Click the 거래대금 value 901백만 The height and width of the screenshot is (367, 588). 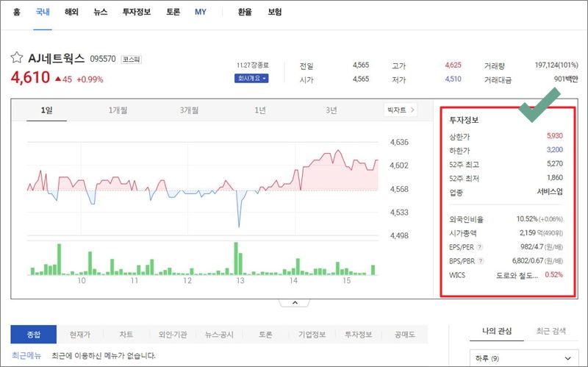[x=566, y=79]
